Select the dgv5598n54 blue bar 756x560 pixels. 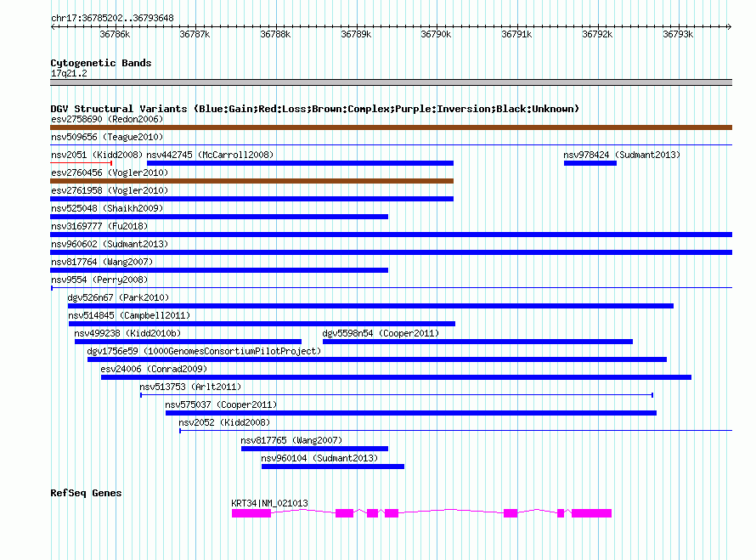point(477,342)
